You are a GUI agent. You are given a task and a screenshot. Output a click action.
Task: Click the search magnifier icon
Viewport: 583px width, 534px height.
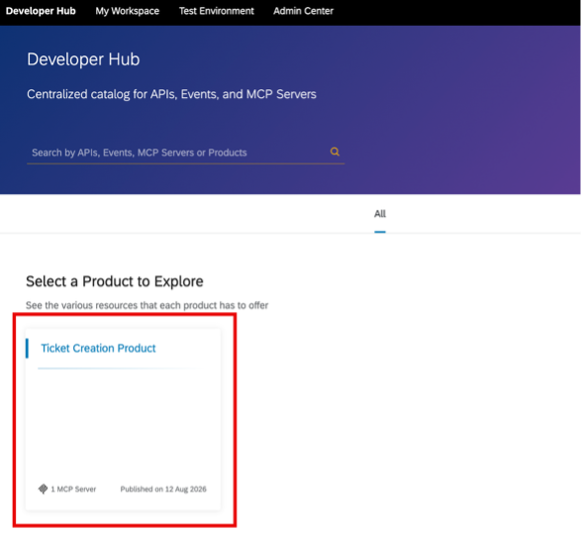[335, 151]
